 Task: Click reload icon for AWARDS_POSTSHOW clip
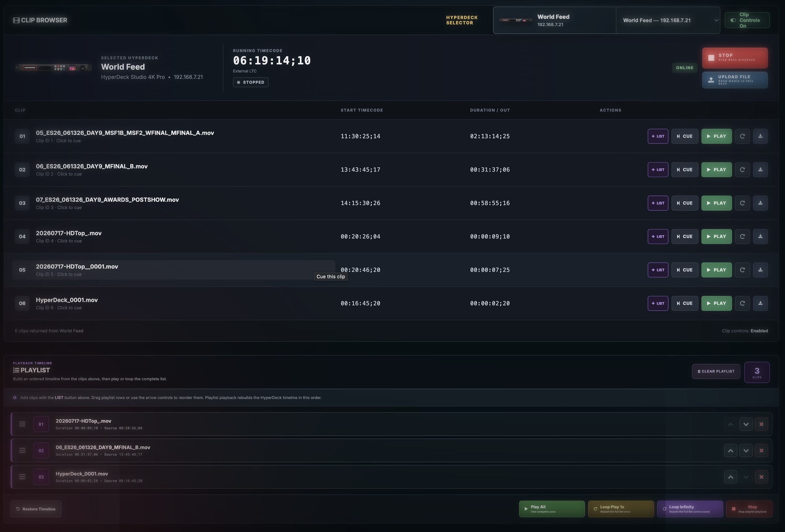[742, 203]
